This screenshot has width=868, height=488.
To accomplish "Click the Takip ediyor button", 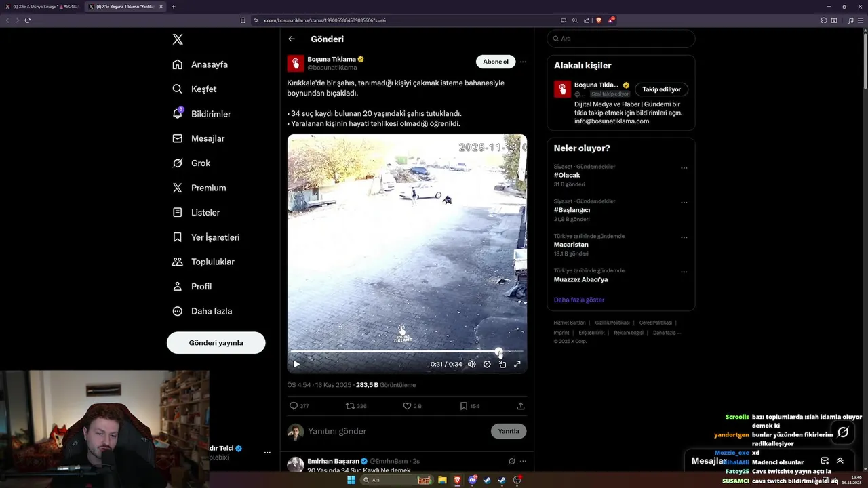I will tap(662, 89).
